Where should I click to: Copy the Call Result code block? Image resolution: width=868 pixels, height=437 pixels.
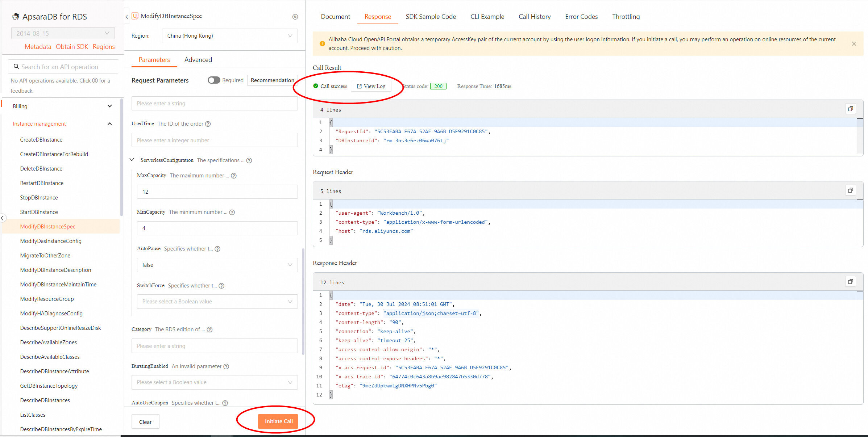coord(850,109)
